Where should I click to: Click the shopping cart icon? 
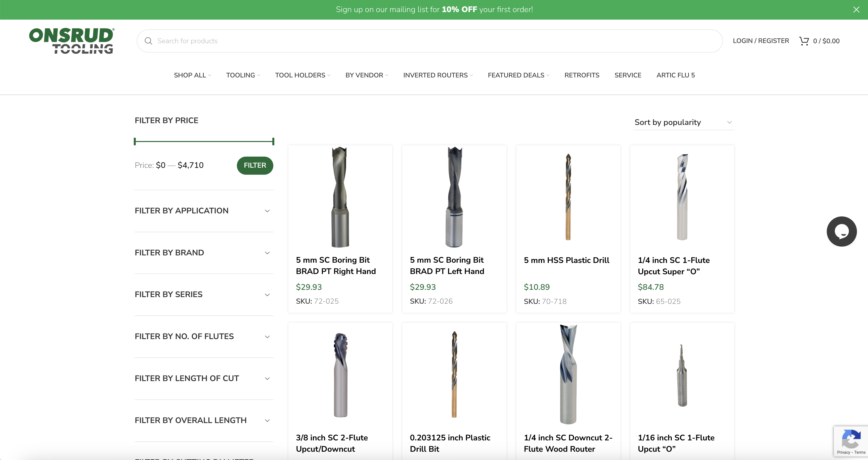804,41
